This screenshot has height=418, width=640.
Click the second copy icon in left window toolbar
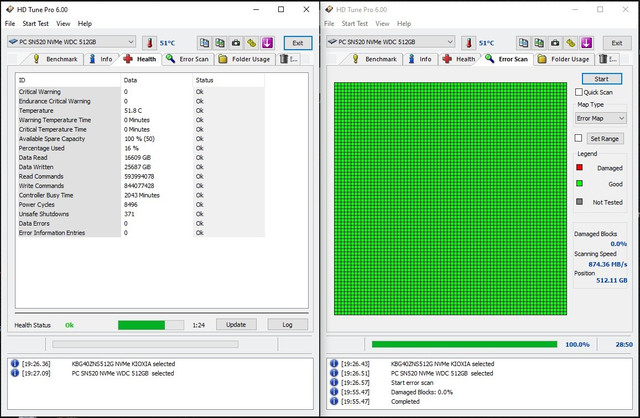coord(220,42)
